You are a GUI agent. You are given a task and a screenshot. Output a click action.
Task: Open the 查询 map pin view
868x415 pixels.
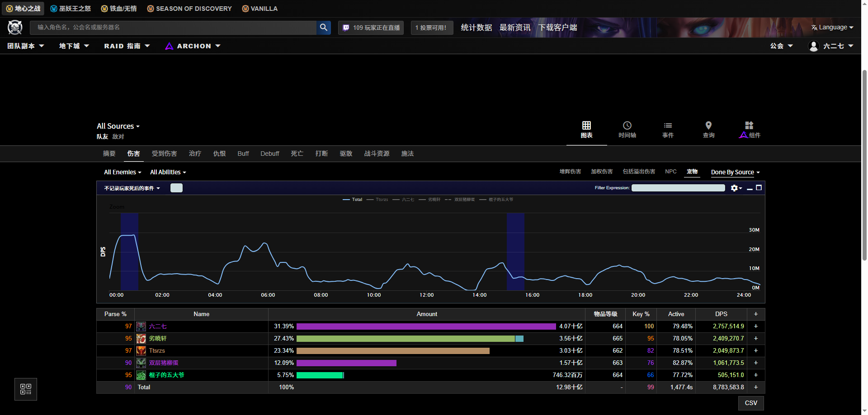(708, 129)
